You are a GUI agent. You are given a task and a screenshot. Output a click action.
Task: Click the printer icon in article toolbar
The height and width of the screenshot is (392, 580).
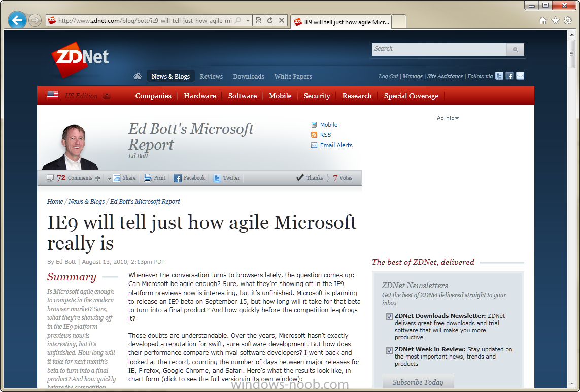pyautogui.click(x=148, y=178)
